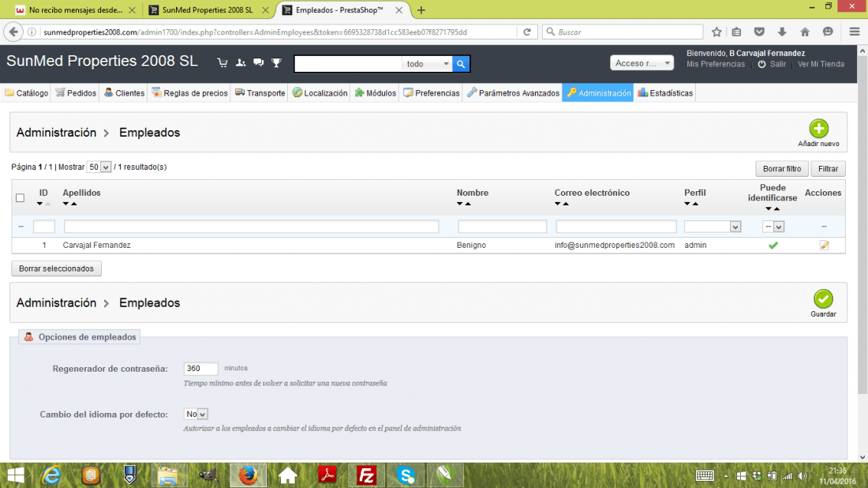Click the Salir logout link
The image size is (868, 488).
(x=778, y=64)
